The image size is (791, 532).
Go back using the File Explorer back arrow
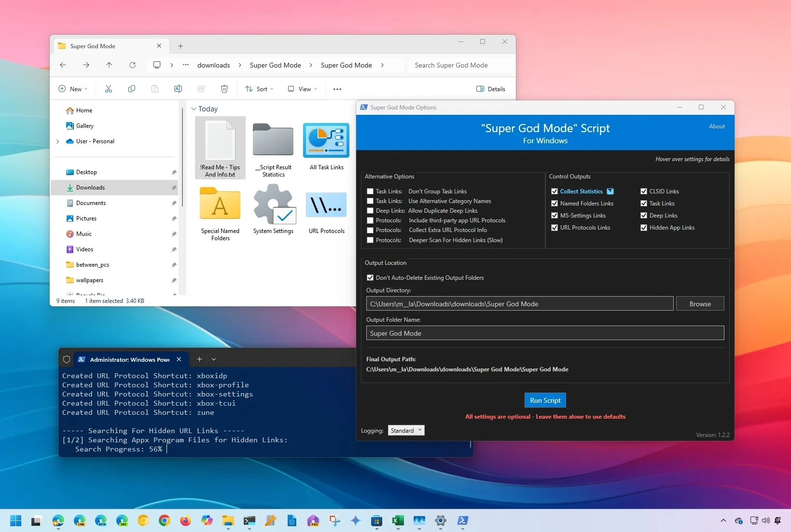(x=63, y=65)
